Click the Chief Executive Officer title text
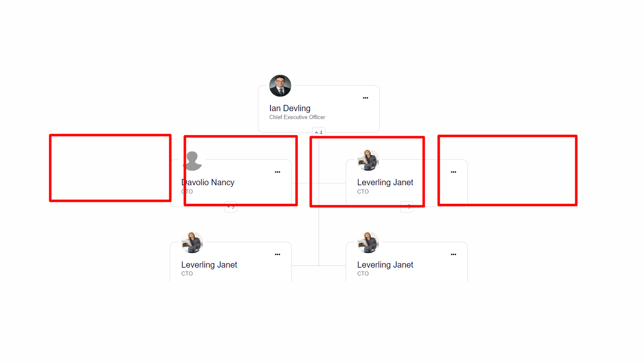Viewport: 644px width, 363px height. click(x=297, y=117)
